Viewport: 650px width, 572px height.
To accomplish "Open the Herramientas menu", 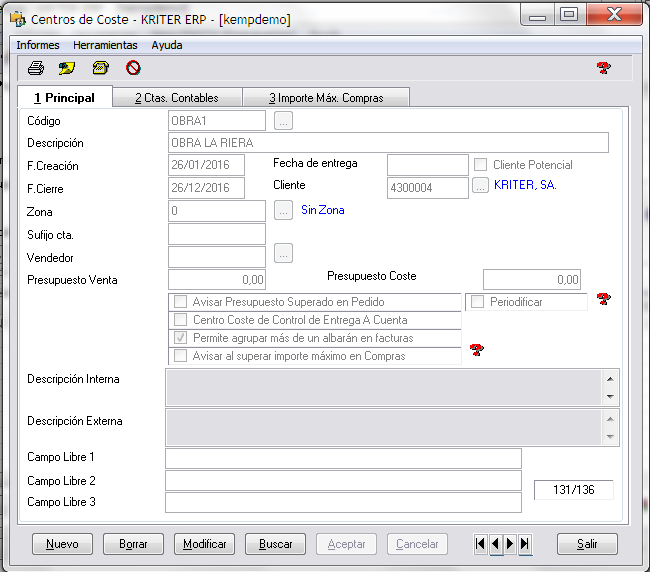I will [105, 45].
